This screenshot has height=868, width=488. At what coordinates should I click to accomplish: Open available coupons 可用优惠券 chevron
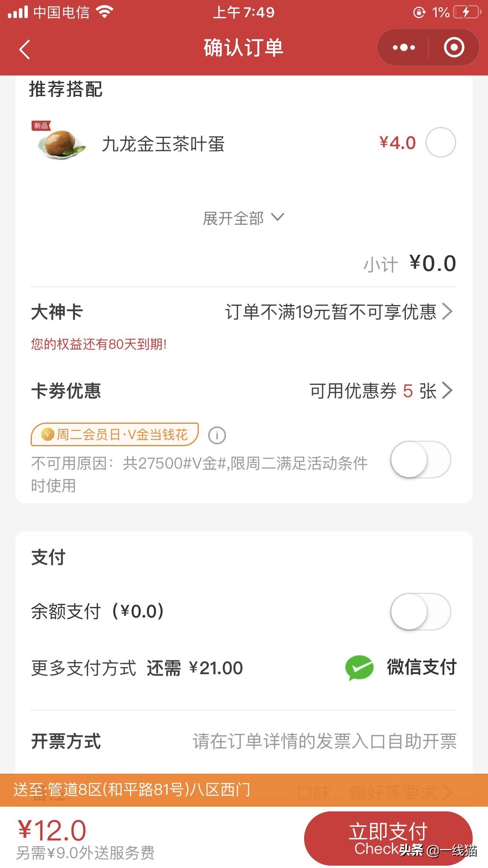point(447,391)
